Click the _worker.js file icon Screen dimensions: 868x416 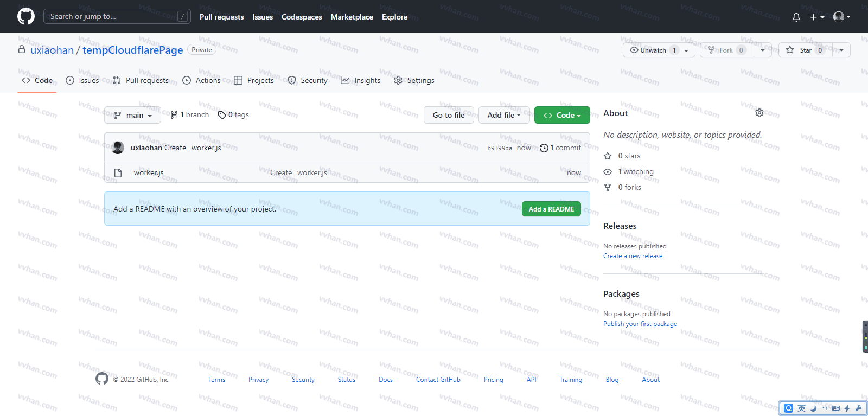point(118,173)
